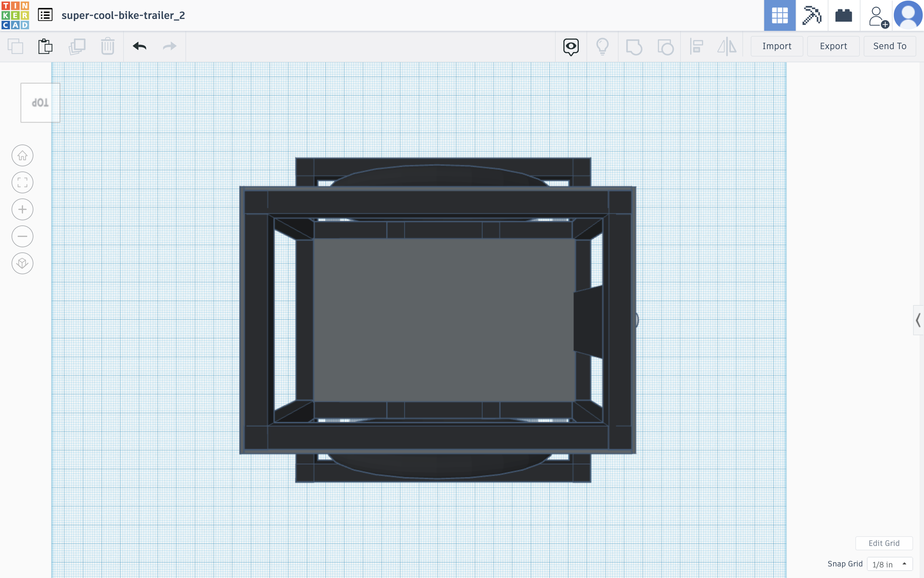Click the Duplicate and repeat icon
The image size is (924, 578).
(x=77, y=46)
